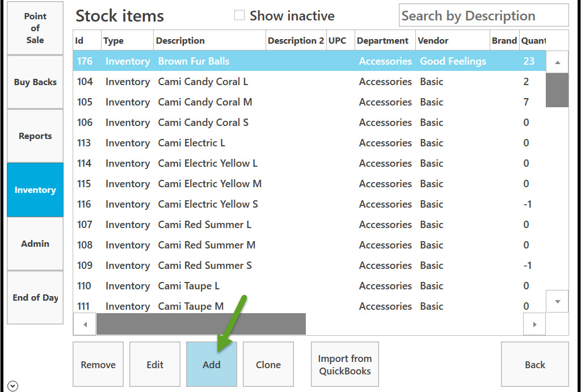Open the Admin section
Image resolution: width=581 pixels, height=392 pixels.
35,243
